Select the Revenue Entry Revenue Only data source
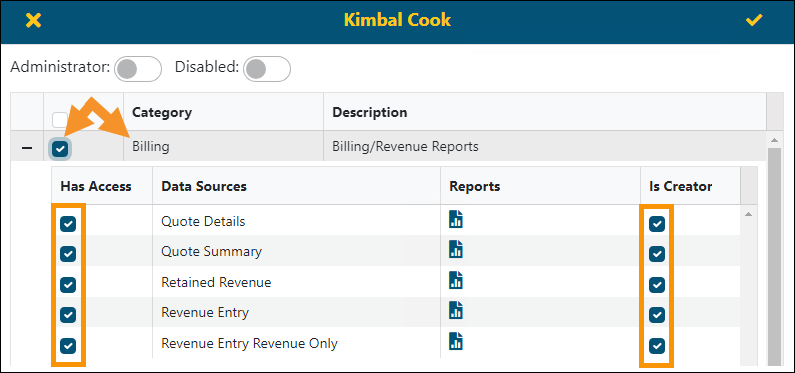Image resolution: width=795 pixels, height=373 pixels. pos(249,343)
